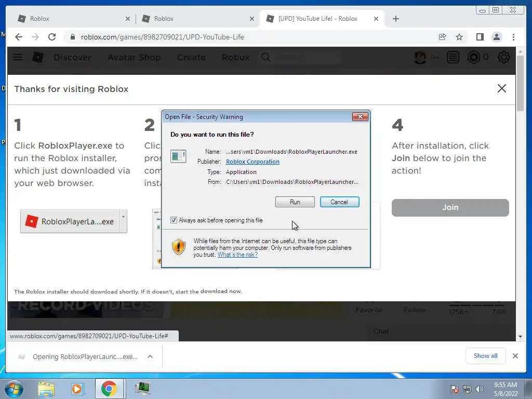Open Roblox settings gear
Image resolution: width=532 pixels, height=399 pixels.
(503, 57)
